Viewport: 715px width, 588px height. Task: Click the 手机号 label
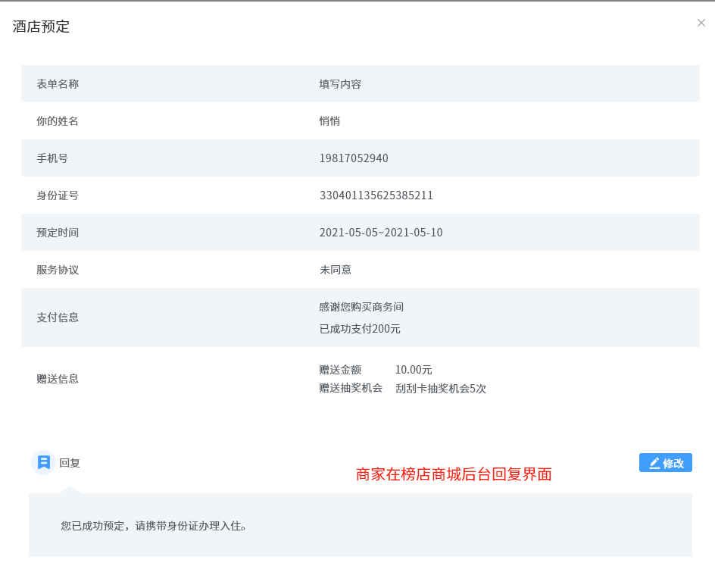point(52,158)
